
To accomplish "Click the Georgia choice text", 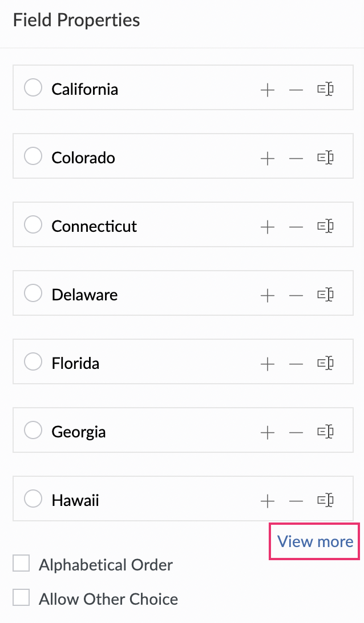I will click(x=79, y=432).
